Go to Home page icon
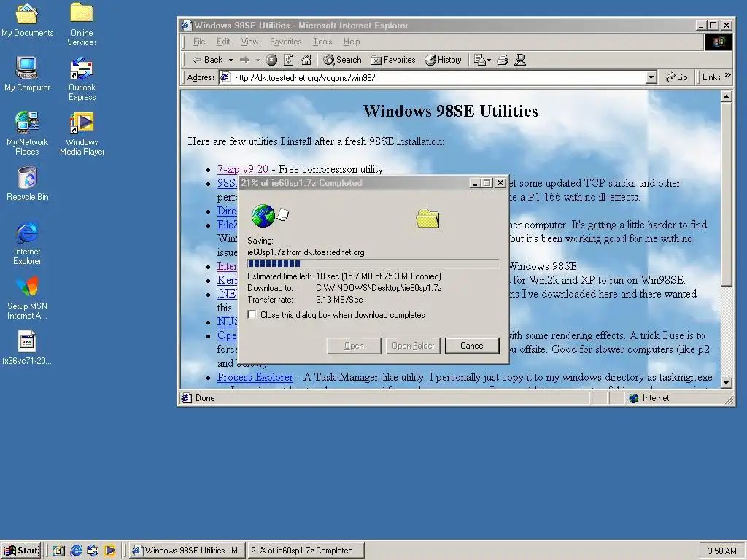Screen dimensions: 747x560 point(306,60)
